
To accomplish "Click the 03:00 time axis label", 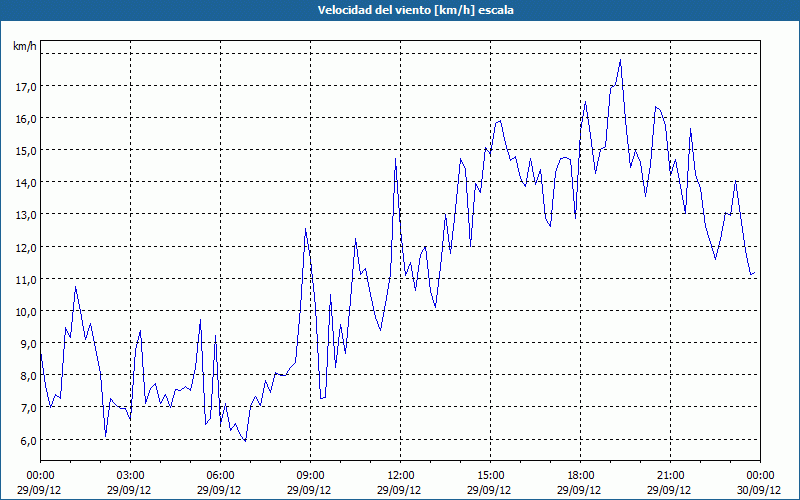I will [131, 476].
